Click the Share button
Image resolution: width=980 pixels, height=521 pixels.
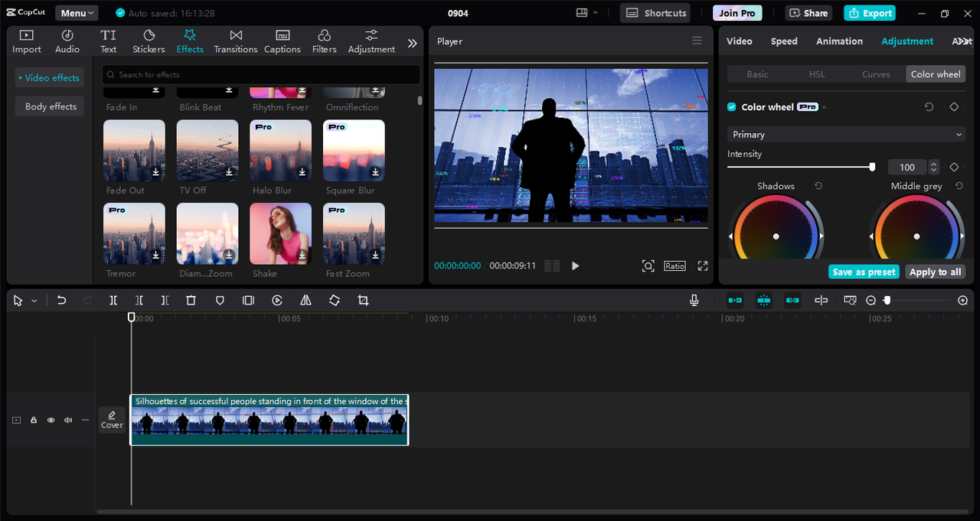[808, 13]
